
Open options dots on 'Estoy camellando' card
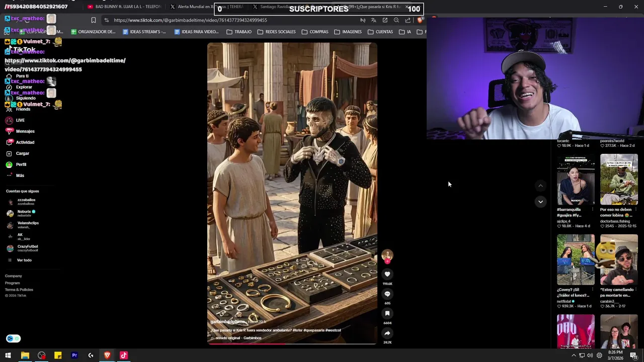coord(635,290)
